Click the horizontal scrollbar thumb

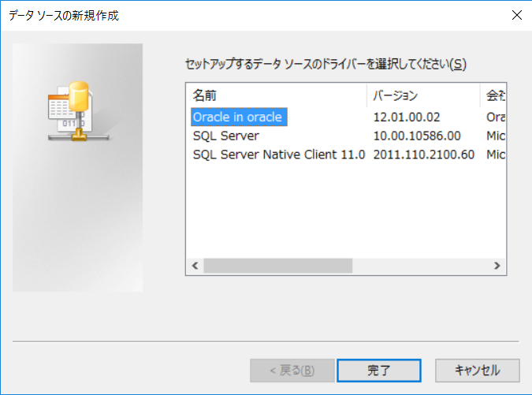(x=278, y=266)
